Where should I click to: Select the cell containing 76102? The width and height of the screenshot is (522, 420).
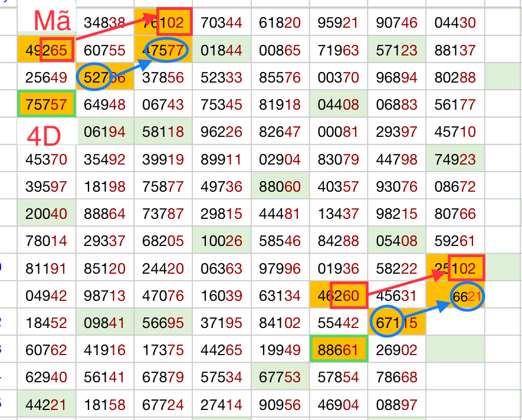coord(163,23)
